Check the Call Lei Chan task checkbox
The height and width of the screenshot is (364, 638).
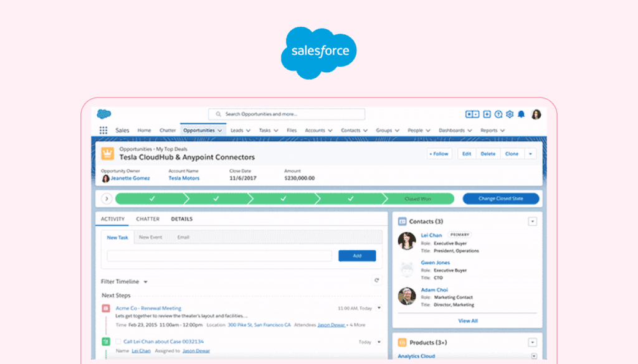click(x=106, y=342)
